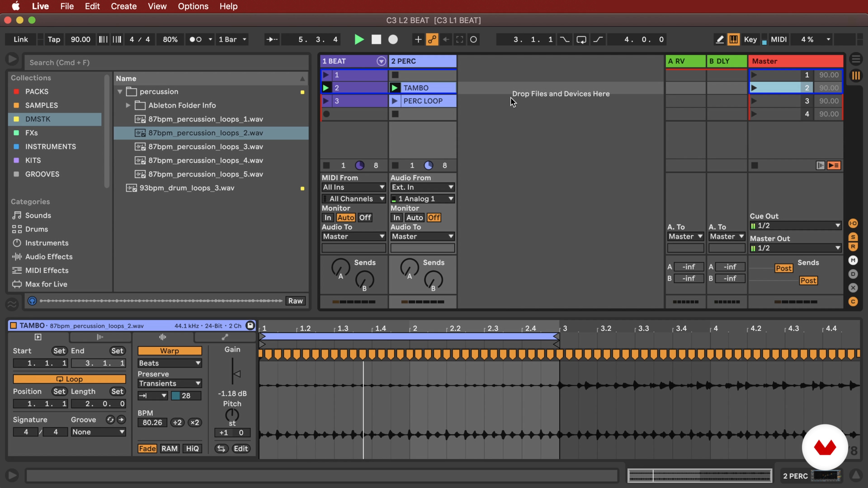Click the Stop All Clips button on Master
The width and height of the screenshot is (868, 488).
(x=755, y=165)
